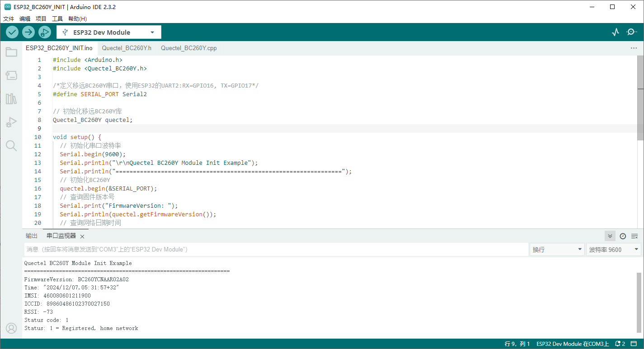Open the Serial Monitor magnifier icon

[631, 32]
